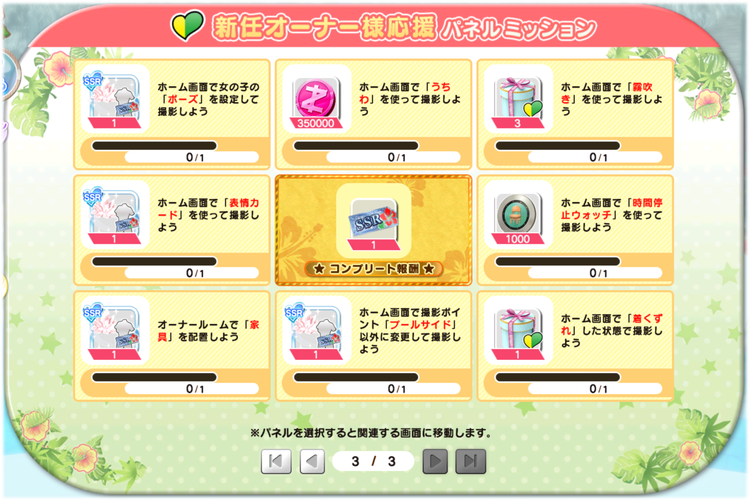Click the grayed-out next page arrow
750x501 pixels.
pyautogui.click(x=435, y=461)
